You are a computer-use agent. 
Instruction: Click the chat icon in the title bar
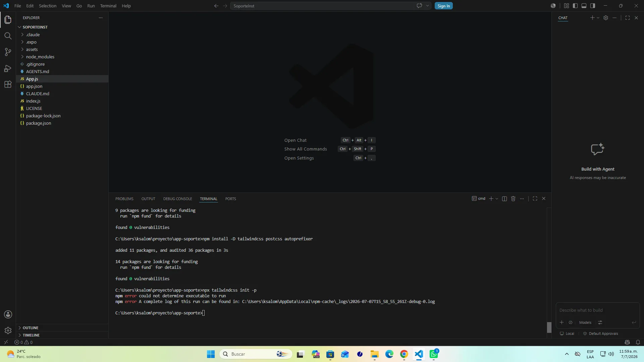click(419, 6)
